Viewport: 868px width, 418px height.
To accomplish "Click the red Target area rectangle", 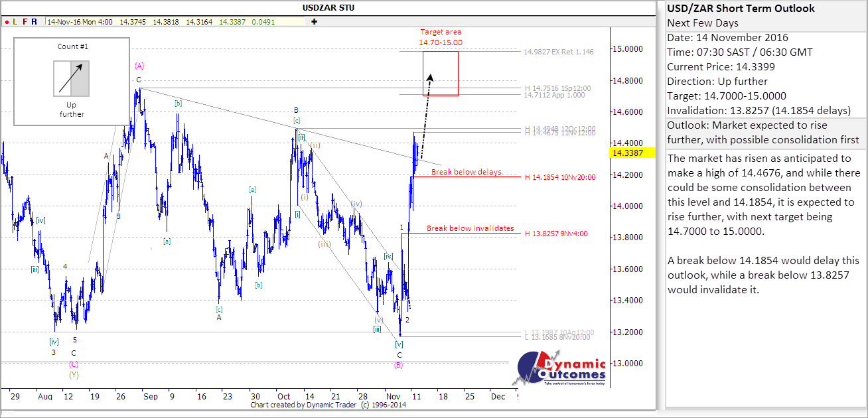I will (x=440, y=73).
